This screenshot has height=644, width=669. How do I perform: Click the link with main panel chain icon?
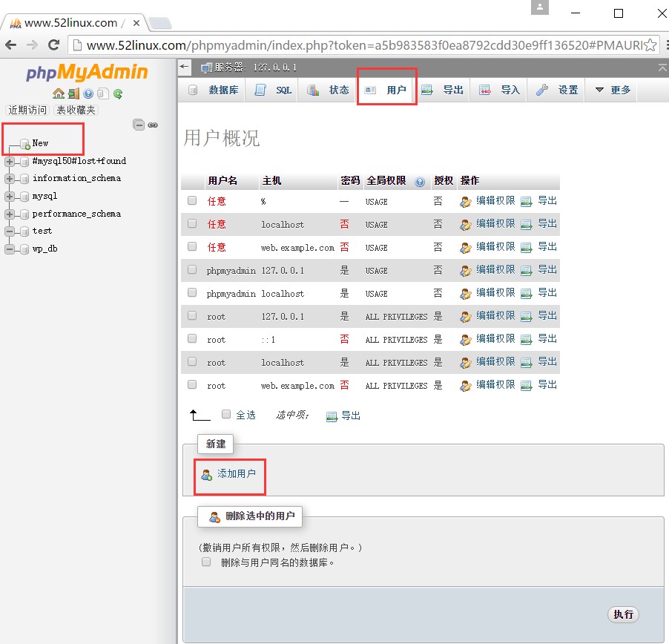(153, 125)
